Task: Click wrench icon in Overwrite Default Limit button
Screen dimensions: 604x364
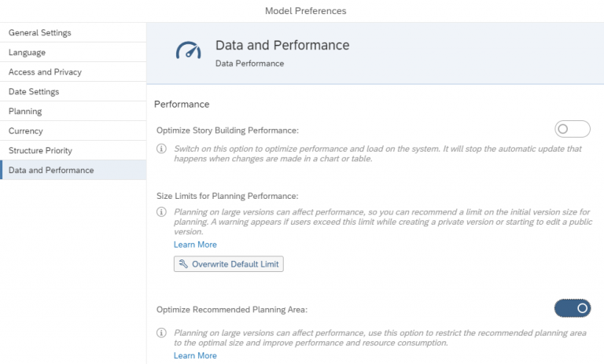Action: coord(183,264)
